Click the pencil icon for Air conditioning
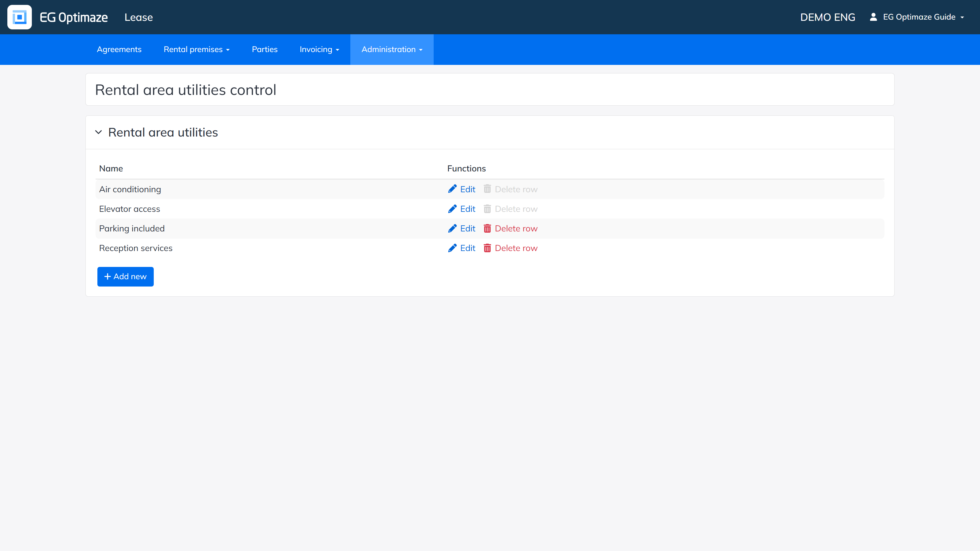Image resolution: width=980 pixels, height=551 pixels. (x=452, y=189)
